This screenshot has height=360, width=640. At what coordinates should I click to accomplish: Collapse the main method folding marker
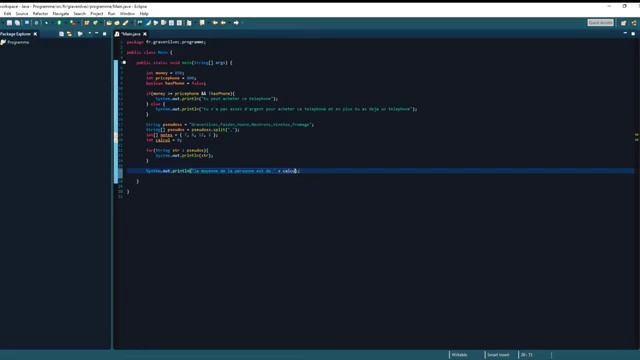[x=124, y=62]
